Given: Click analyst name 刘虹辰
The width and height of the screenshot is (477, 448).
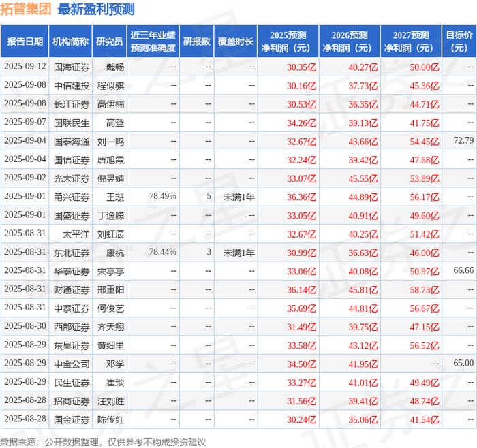Looking at the screenshot, I should pyautogui.click(x=110, y=234).
